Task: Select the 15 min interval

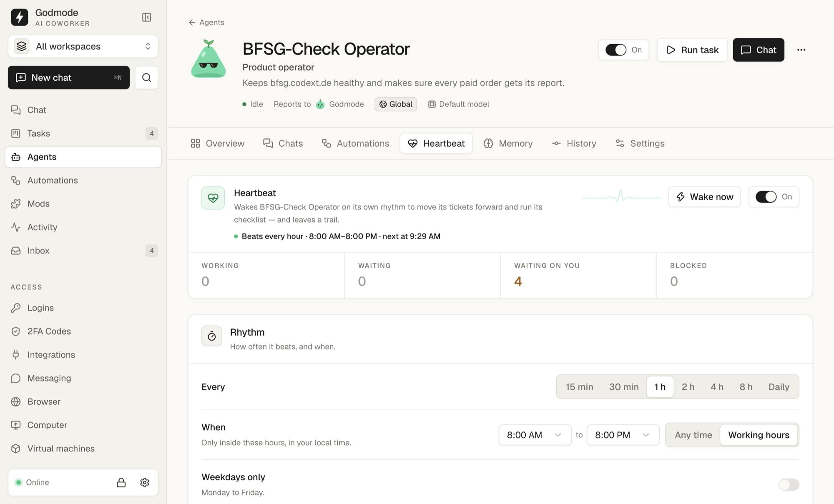Action: point(579,387)
